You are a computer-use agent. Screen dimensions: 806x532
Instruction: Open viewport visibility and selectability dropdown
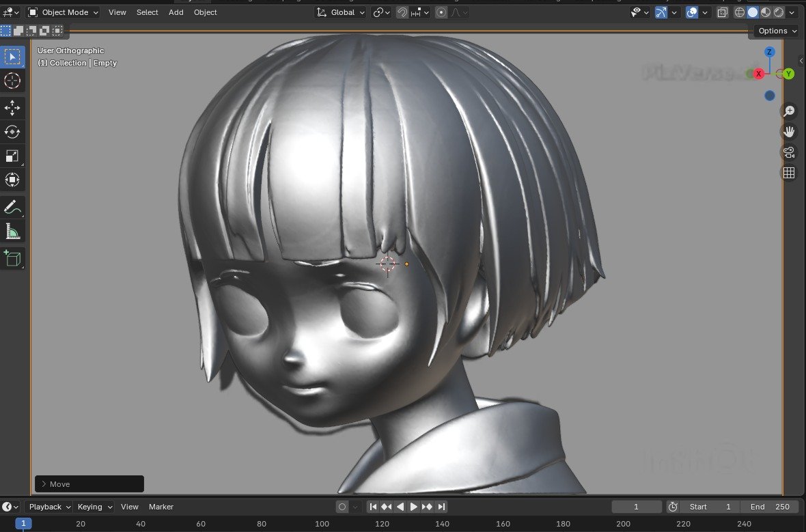[x=640, y=12]
